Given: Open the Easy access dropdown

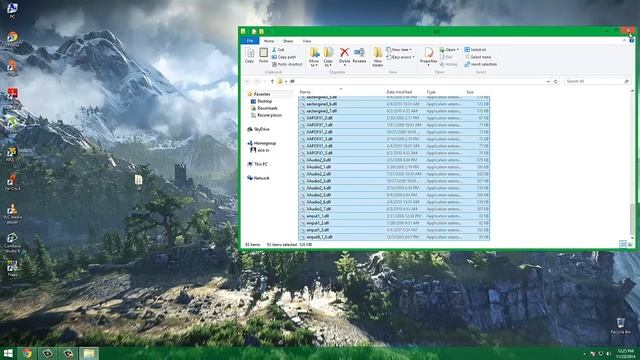Looking at the screenshot, I should click(401, 57).
